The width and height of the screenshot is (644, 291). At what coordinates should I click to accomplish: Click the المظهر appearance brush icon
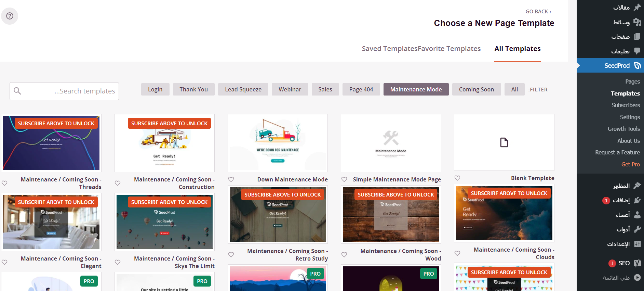[x=638, y=186]
